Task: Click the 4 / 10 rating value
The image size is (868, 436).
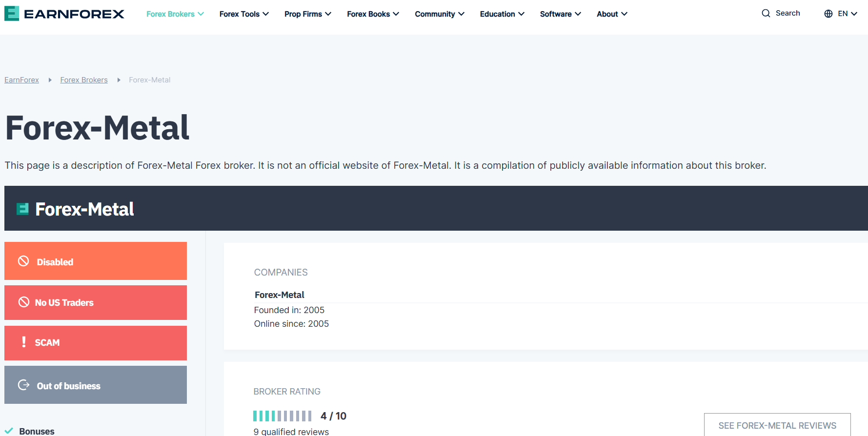Action: coord(333,416)
